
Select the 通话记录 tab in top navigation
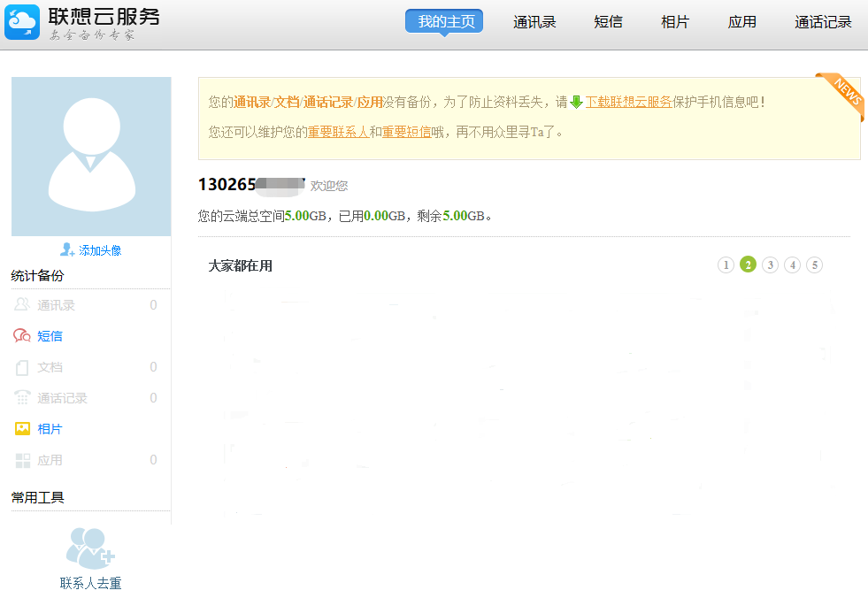pos(823,22)
